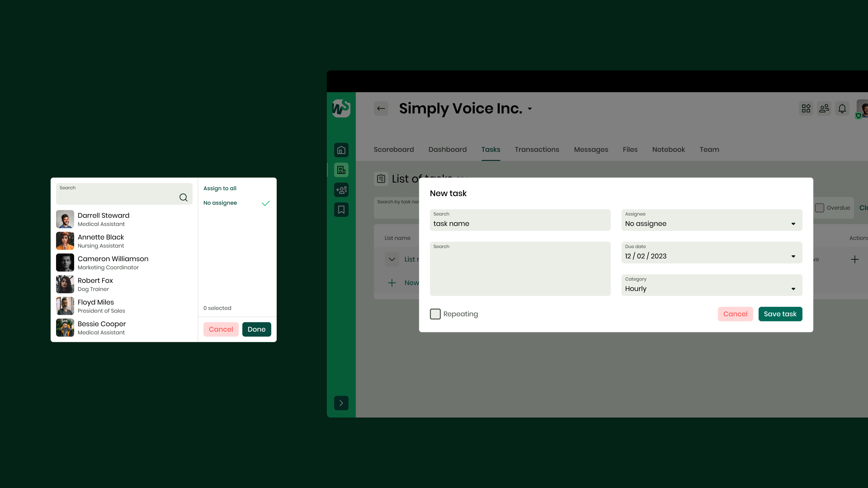Select Floyd Miles as assignee
Viewport: 868px width, 488px height.
tap(124, 306)
